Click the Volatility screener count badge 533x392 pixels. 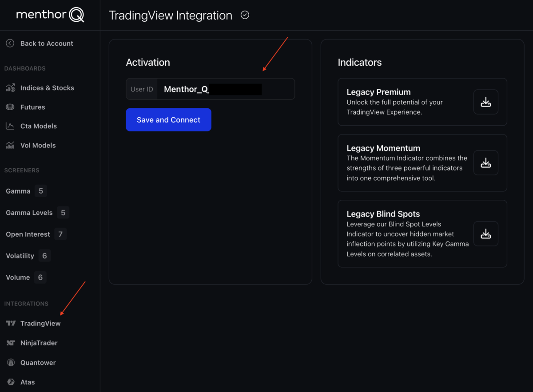click(x=44, y=256)
